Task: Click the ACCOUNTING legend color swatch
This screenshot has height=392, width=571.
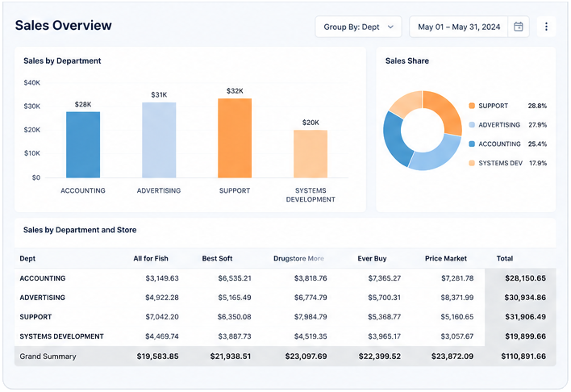Action: 472,144
